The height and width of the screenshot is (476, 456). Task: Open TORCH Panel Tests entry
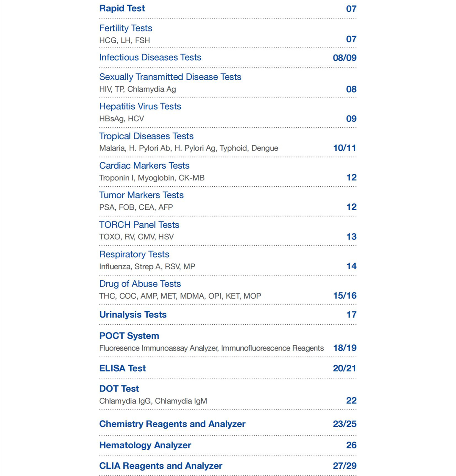[139, 225]
